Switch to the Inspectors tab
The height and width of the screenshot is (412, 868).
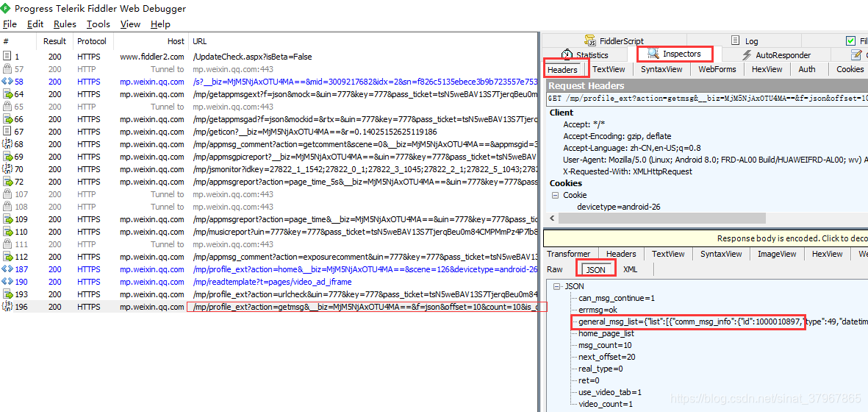coord(674,54)
